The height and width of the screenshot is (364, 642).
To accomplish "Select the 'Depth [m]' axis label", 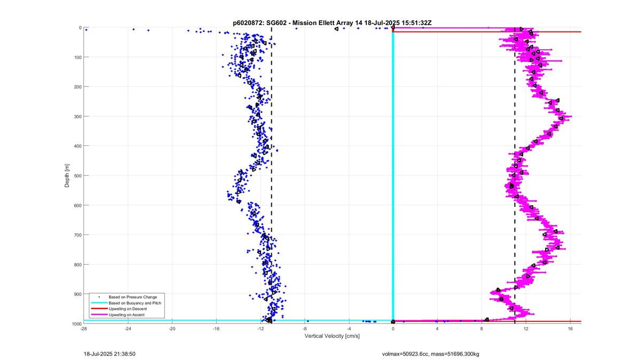I will click(x=67, y=176).
